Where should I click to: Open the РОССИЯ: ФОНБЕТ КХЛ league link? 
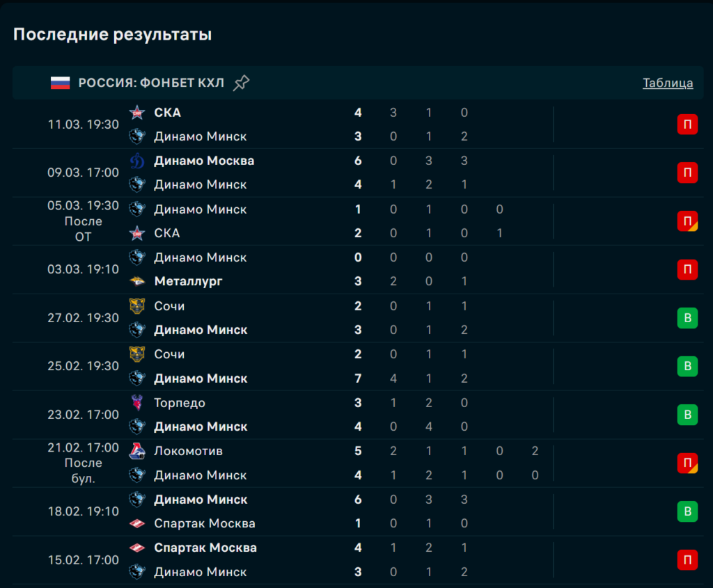151,84
